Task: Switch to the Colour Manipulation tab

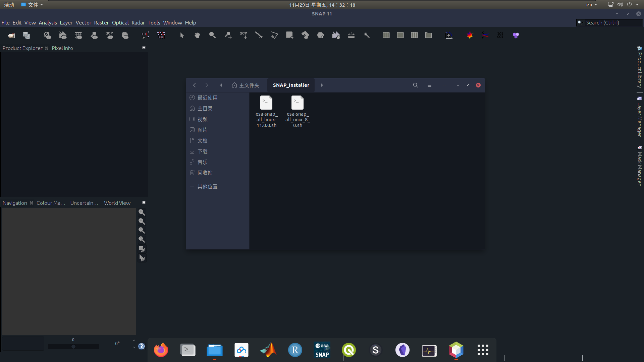Action: tap(51, 203)
